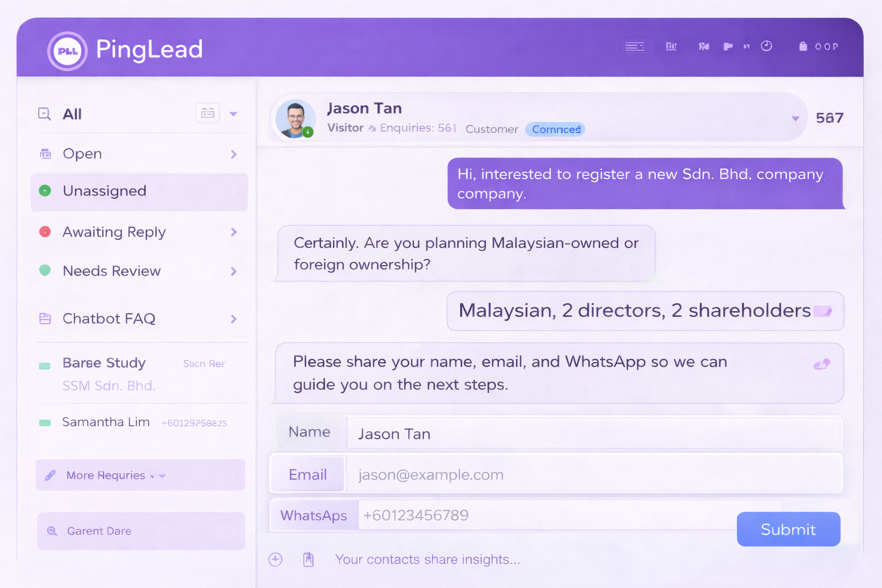Screen dimensions: 882x588
Task: Expand the Open conversations chevron
Action: coord(234,154)
